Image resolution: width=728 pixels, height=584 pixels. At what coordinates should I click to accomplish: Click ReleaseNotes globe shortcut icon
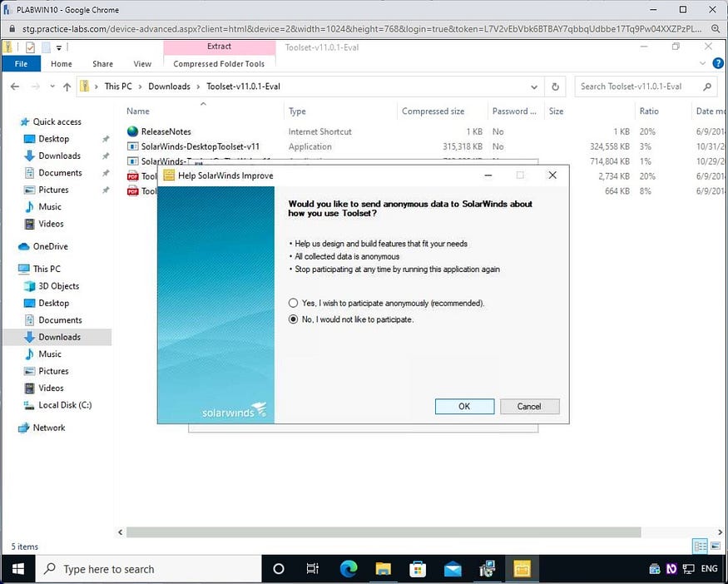click(x=133, y=131)
